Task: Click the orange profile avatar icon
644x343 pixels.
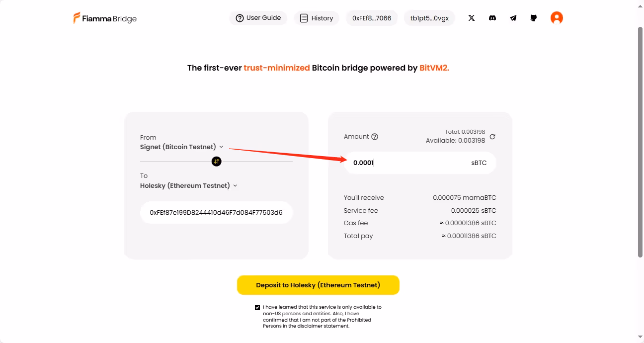Action: [557, 18]
